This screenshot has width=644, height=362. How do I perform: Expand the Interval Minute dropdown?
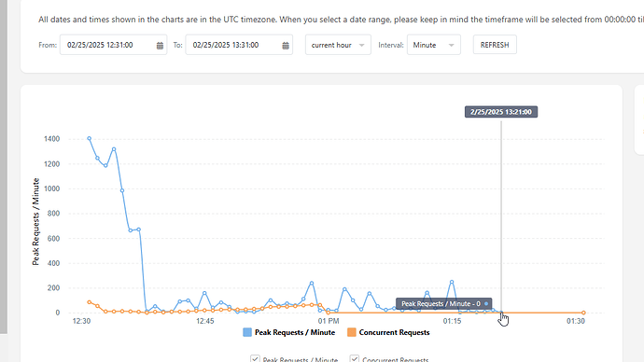click(434, 45)
